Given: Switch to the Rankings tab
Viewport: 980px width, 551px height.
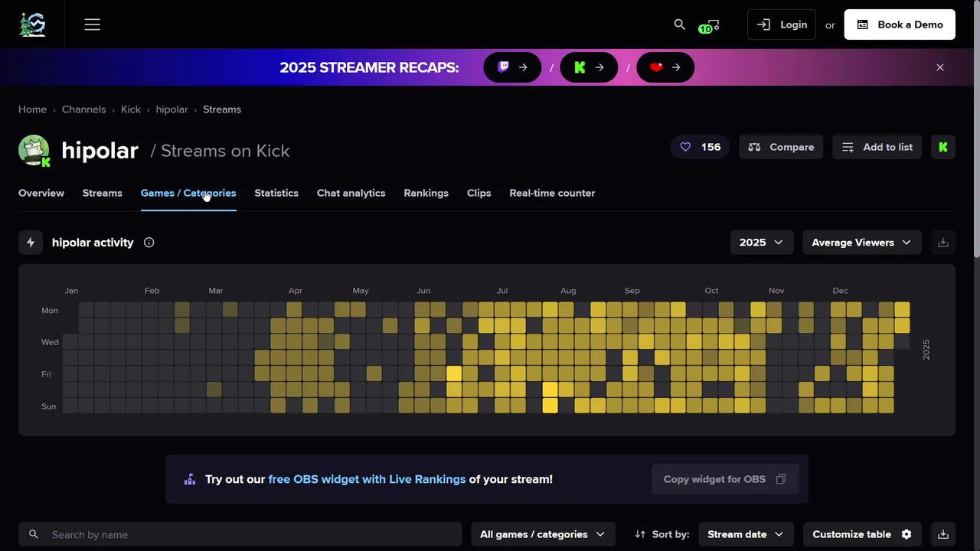Looking at the screenshot, I should 426,193.
